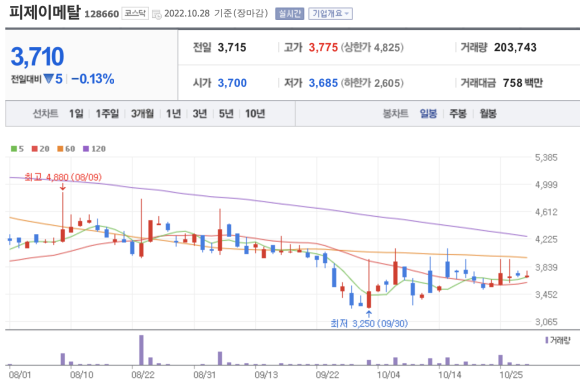Click the stock name 피제이메탈

[x=44, y=12]
